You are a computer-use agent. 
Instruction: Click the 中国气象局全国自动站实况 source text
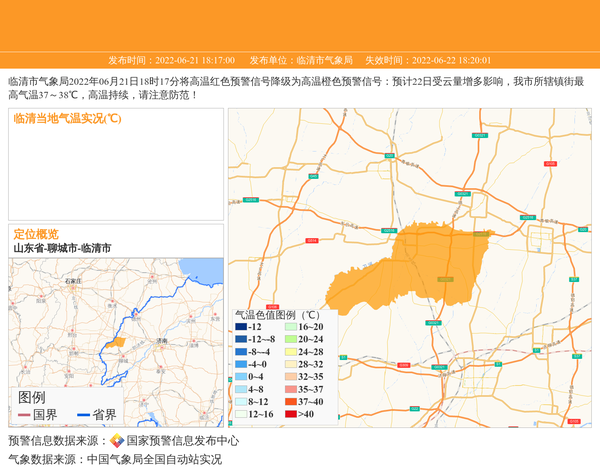(154, 460)
